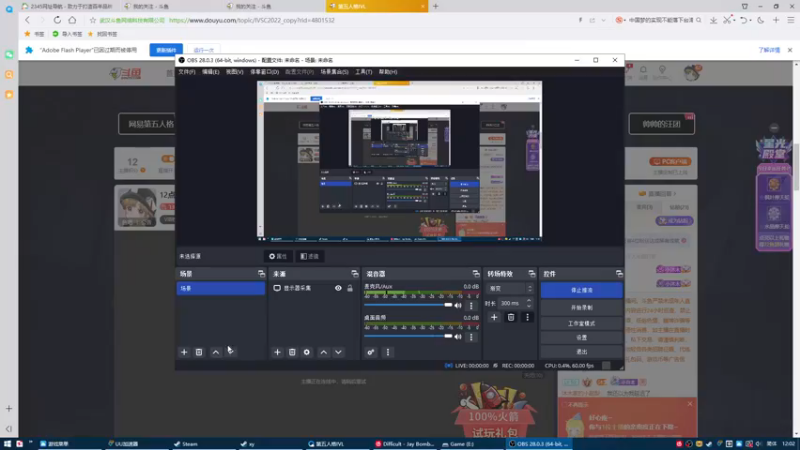Open OBS Docks menu
The height and width of the screenshot is (450, 800).
[x=264, y=72]
